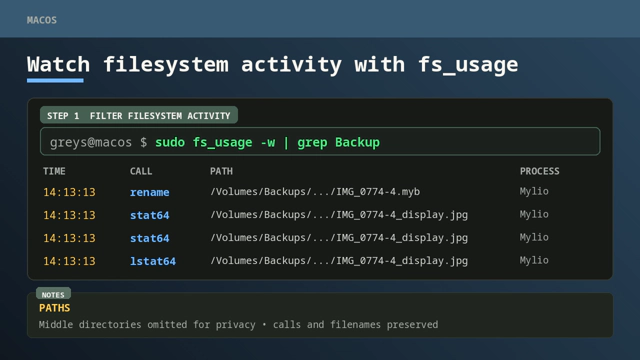Image resolution: width=640 pixels, height=360 pixels.
Task: Click Mylio in the rename row
Action: click(x=534, y=191)
